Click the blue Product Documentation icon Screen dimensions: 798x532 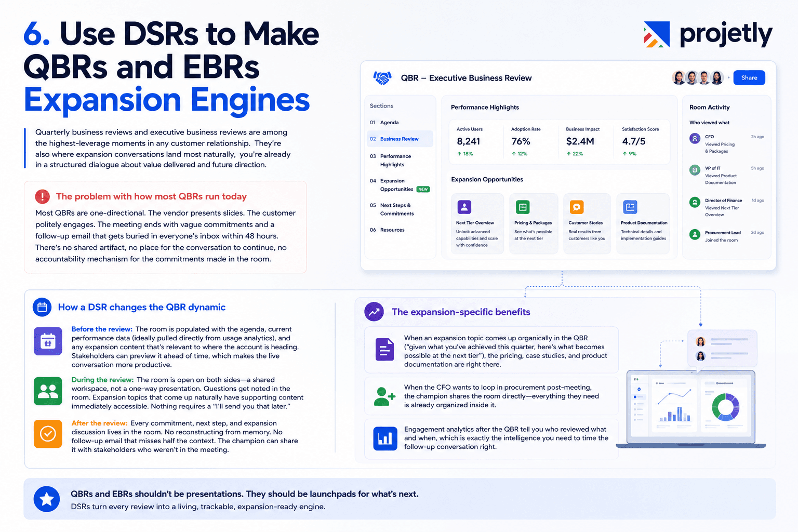630,207
